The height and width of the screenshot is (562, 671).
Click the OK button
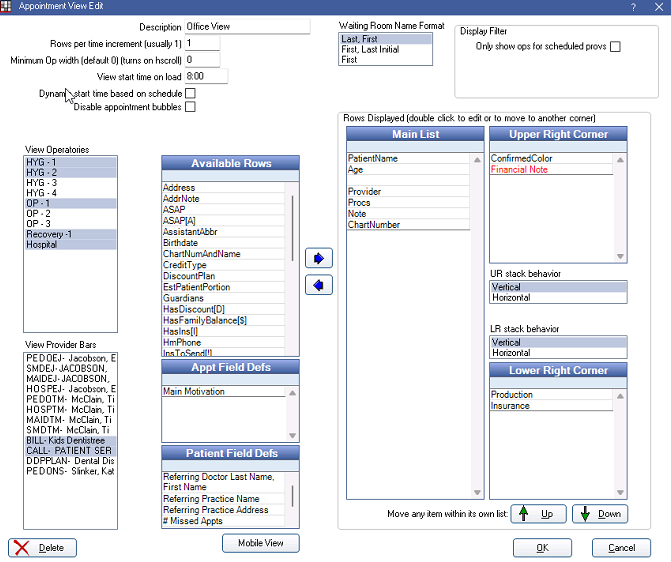tap(542, 548)
